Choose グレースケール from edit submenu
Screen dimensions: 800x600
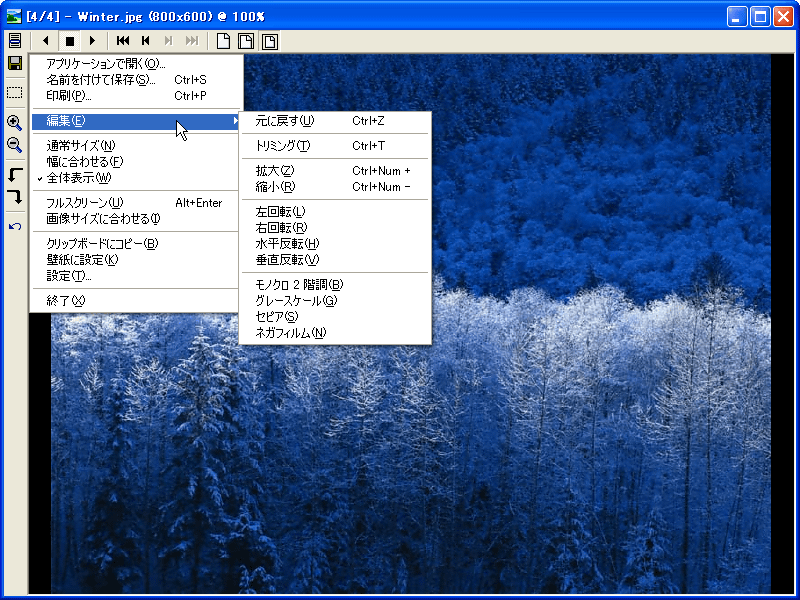coord(296,300)
